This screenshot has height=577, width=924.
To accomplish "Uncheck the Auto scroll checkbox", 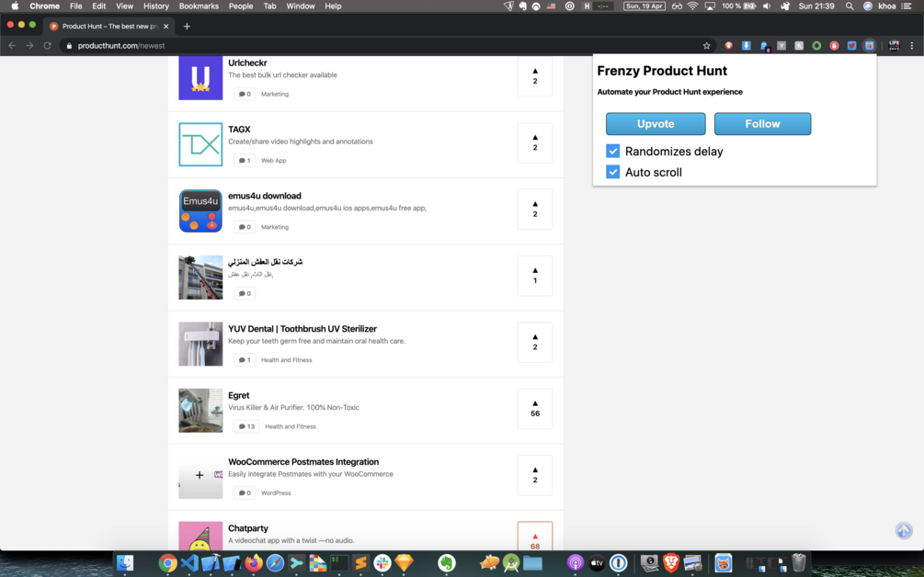I will tap(613, 172).
